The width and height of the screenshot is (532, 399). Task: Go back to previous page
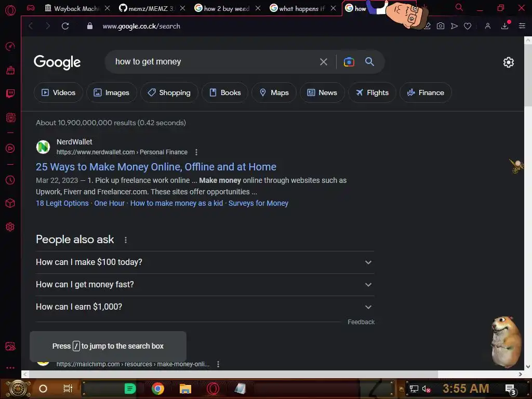pos(31,26)
